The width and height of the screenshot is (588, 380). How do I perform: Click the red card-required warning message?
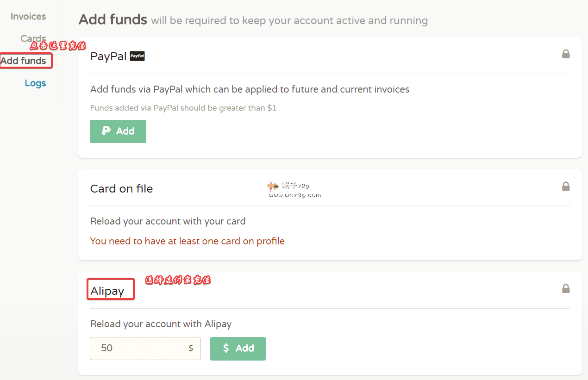pyautogui.click(x=187, y=241)
